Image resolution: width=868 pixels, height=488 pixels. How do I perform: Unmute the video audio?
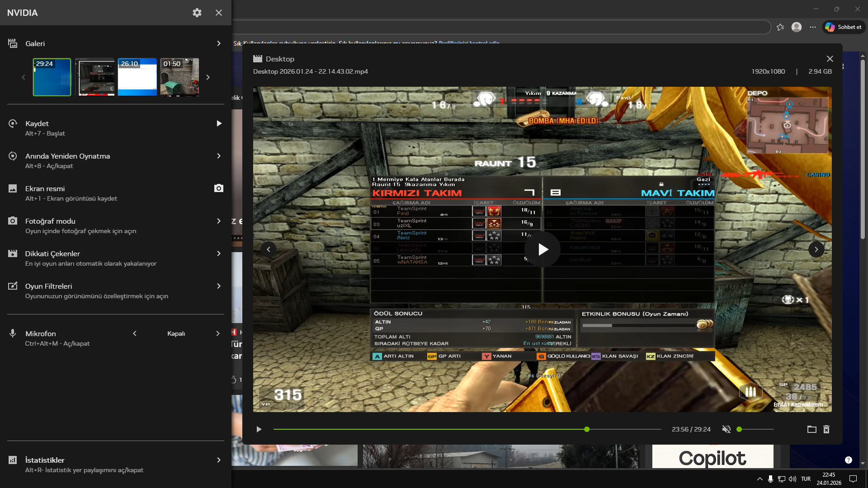726,429
